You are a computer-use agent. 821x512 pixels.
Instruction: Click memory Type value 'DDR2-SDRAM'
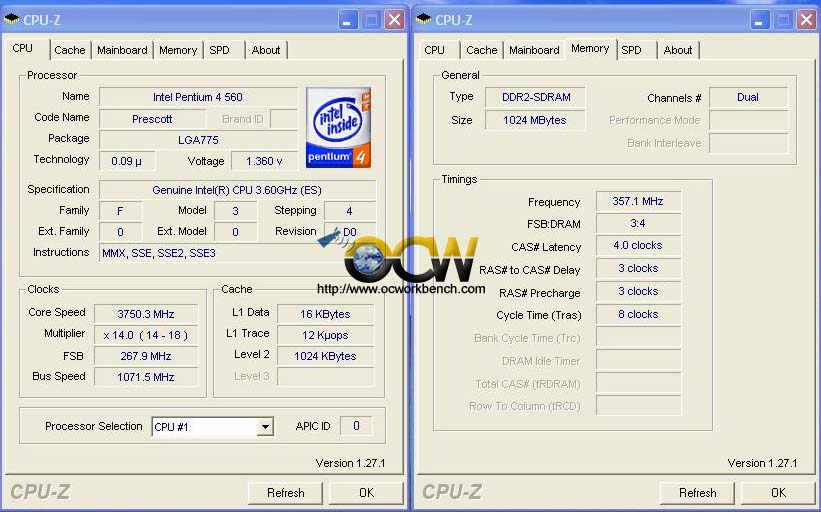536,97
